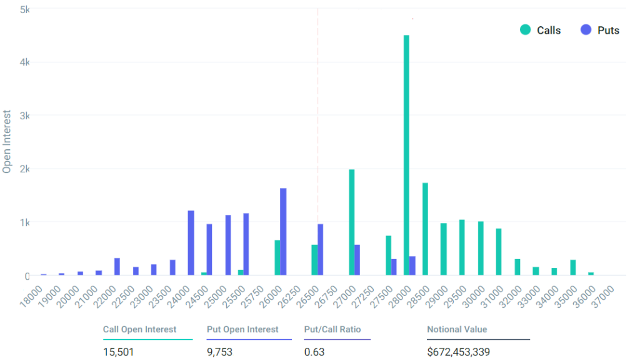The image size is (640, 364).
Task: Click the dashed vertical price marker line
Action: 317,125
